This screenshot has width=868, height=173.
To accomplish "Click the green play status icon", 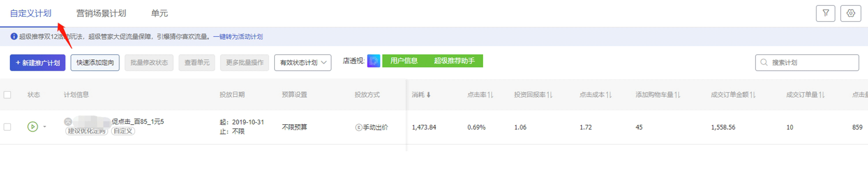I will pyautogui.click(x=32, y=127).
